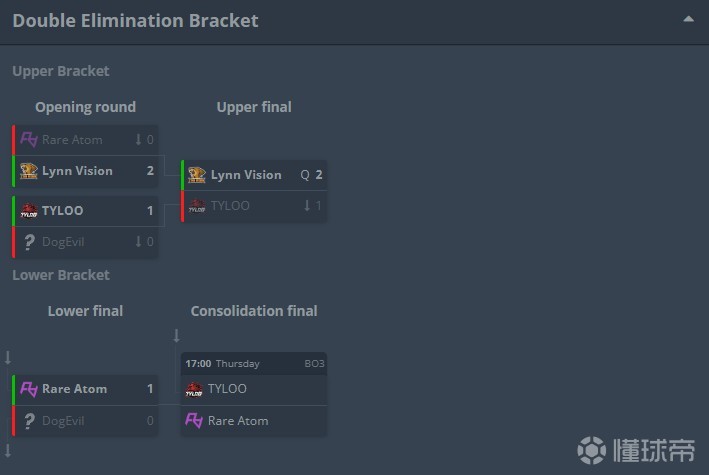This screenshot has height=475, width=709.
Task: Click Rare Atom logo in Lower final
Action: click(29, 389)
